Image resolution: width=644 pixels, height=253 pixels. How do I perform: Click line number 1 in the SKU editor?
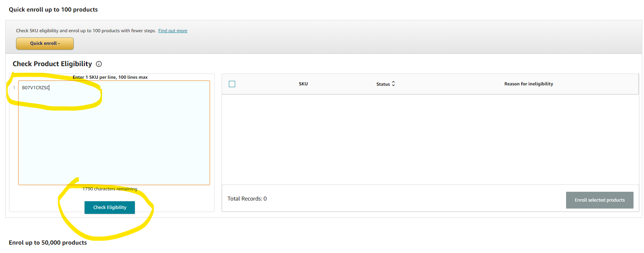pos(14,88)
